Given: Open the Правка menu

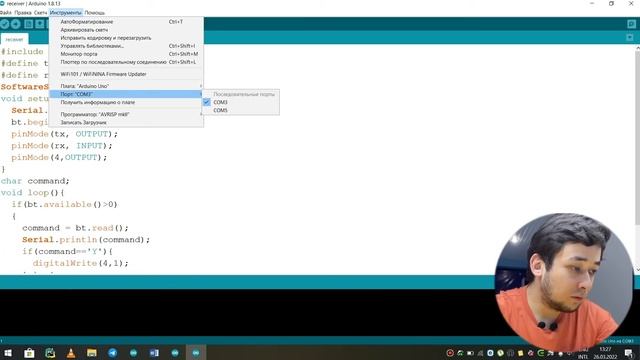Looking at the screenshot, I should coord(23,13).
